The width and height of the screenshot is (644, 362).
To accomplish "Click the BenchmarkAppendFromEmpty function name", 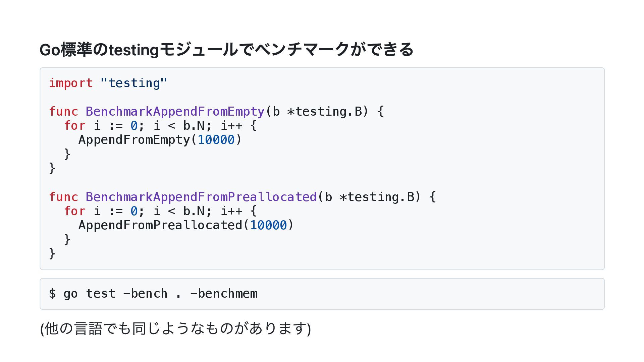I will click(175, 112).
